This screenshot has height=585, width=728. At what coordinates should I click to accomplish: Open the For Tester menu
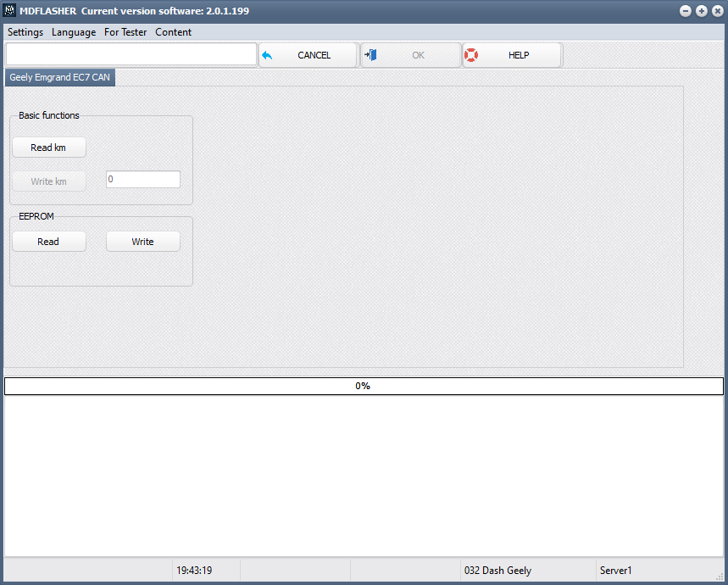[125, 32]
